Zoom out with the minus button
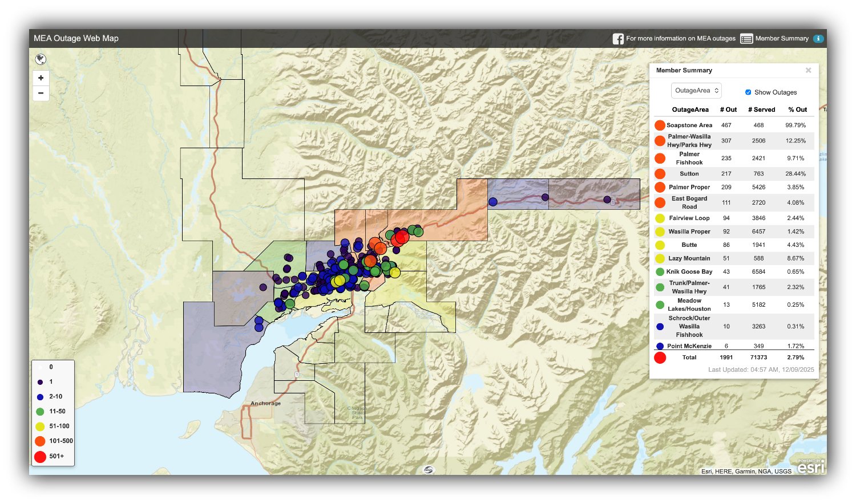Image resolution: width=856 pixels, height=504 pixels. click(41, 93)
